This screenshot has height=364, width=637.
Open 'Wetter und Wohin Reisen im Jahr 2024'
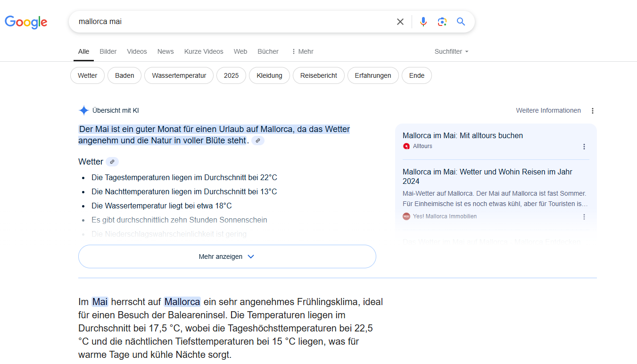coord(487,176)
